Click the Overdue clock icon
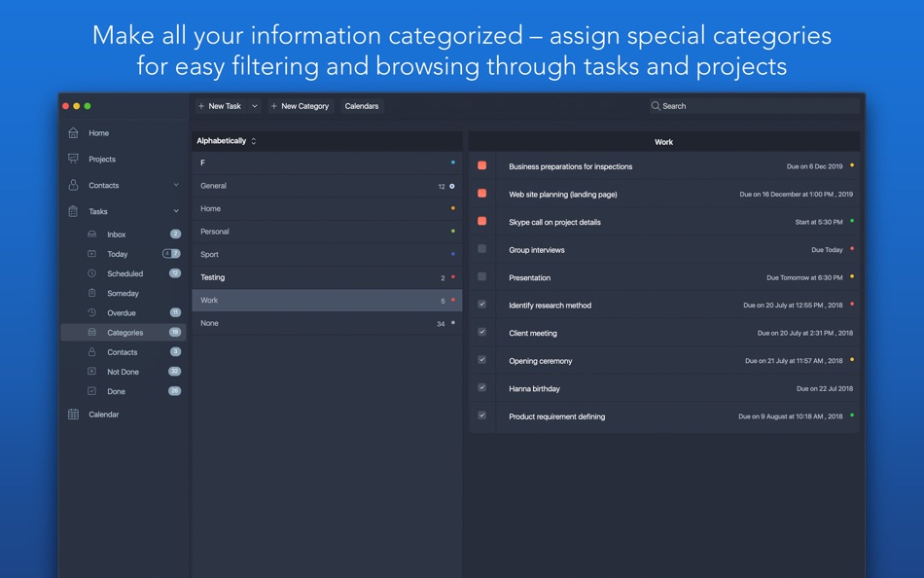 [92, 312]
